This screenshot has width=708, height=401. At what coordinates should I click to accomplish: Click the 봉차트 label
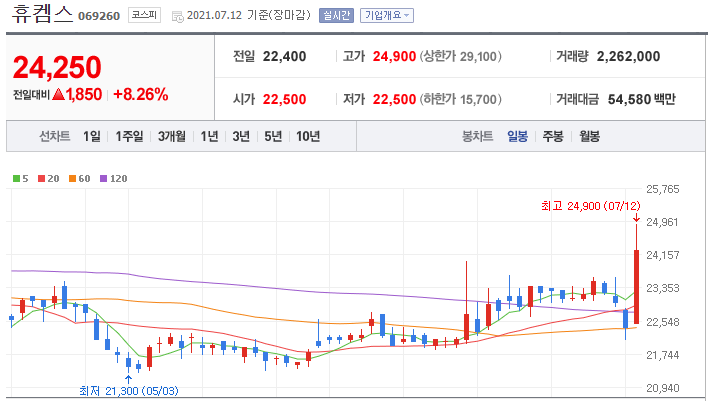tap(477, 136)
